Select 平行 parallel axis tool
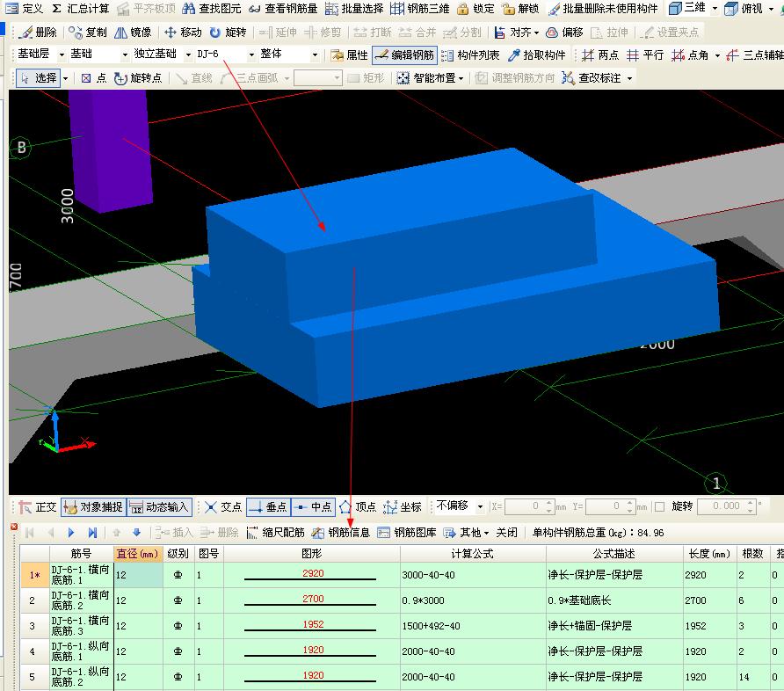The image size is (784, 691). pyautogui.click(x=645, y=55)
